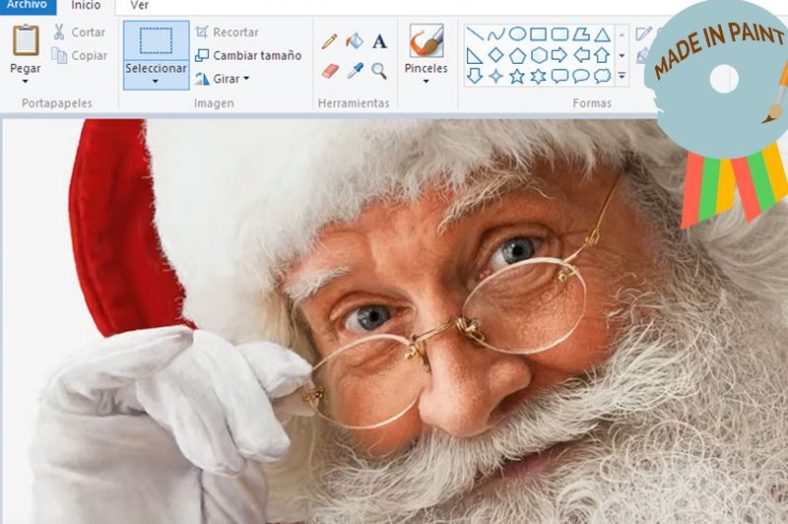Select the Pencil tool

329,41
